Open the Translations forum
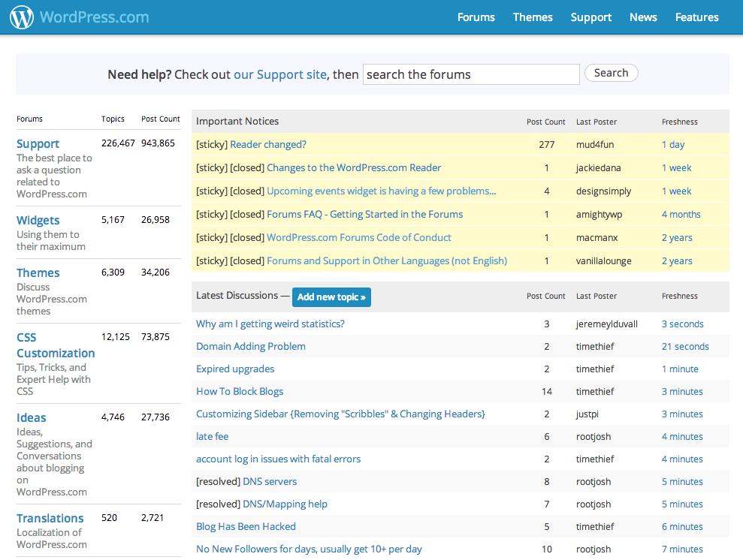743x560 pixels. point(50,518)
